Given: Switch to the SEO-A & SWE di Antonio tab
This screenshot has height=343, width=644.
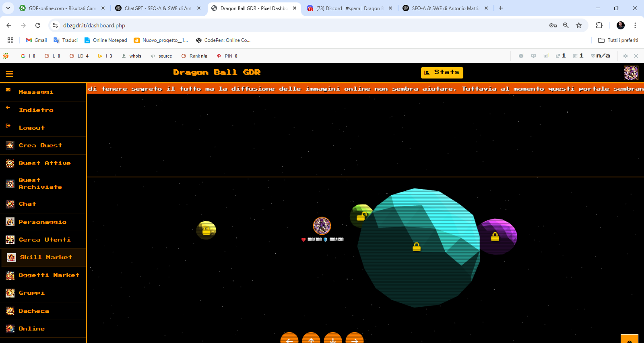Looking at the screenshot, I should click(446, 8).
